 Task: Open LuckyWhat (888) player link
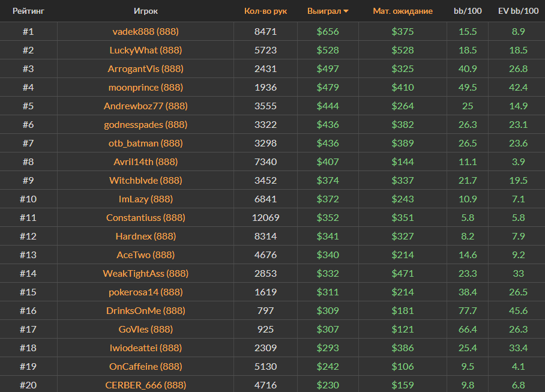click(x=145, y=50)
